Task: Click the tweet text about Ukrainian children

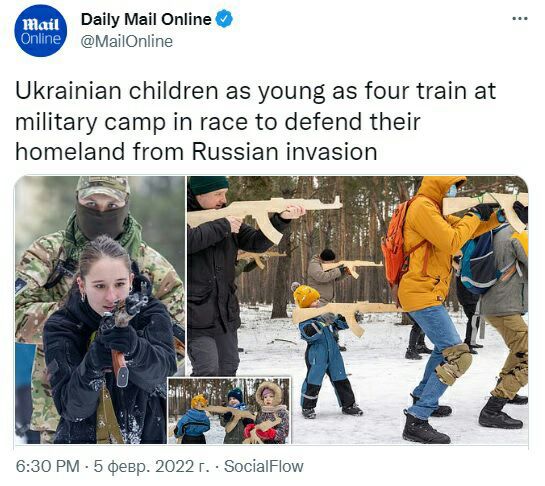Action: [255, 121]
